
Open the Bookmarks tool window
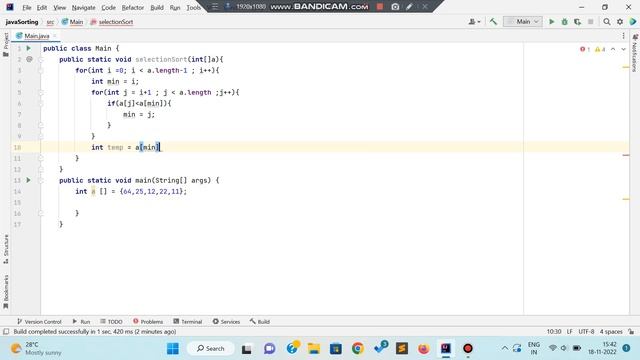point(6,292)
